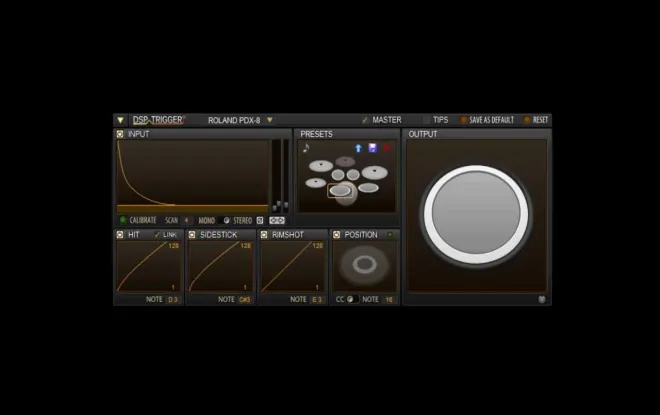This screenshot has width=660, height=415.
Task: Toggle the POSITION section power icon
Action: click(336, 234)
